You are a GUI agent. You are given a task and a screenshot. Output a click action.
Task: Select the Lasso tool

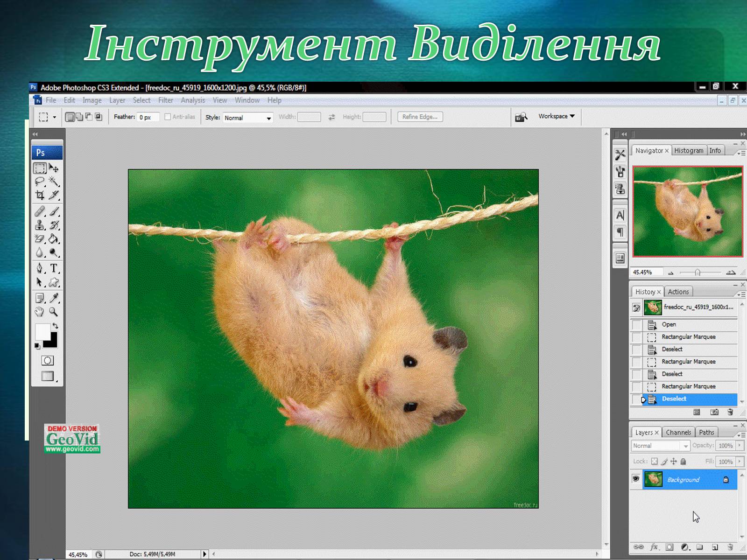click(x=40, y=182)
